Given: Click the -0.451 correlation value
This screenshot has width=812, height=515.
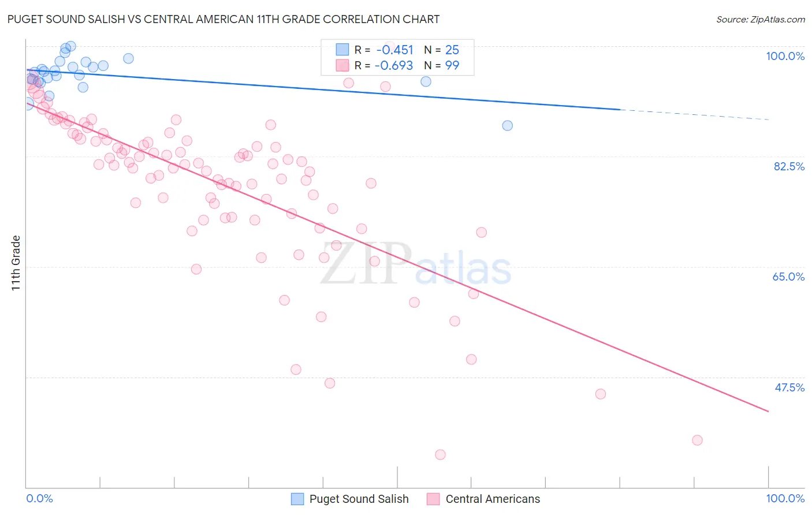Looking at the screenshot, I should coord(394,50).
